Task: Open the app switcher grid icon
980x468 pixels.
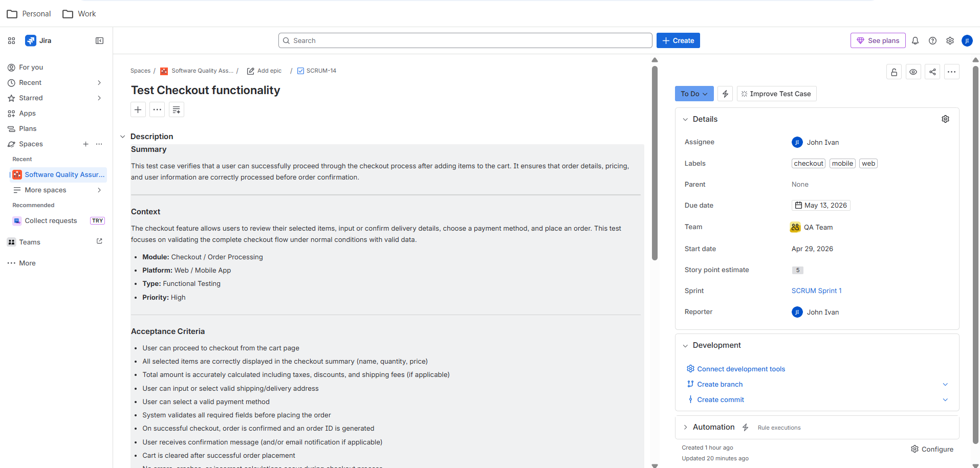Action: click(x=11, y=40)
